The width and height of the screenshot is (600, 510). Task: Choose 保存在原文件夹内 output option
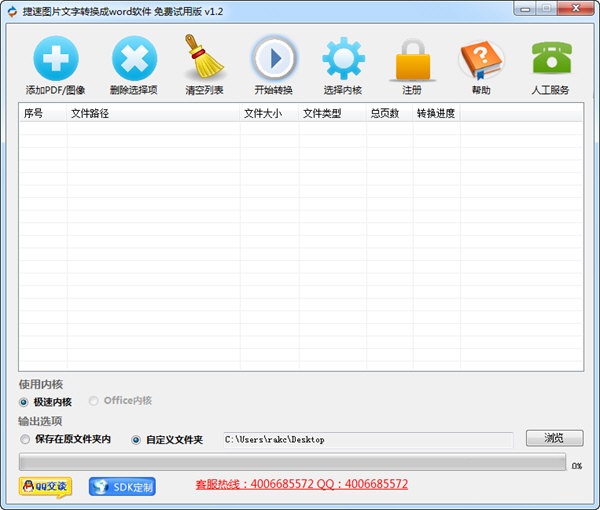click(25, 439)
